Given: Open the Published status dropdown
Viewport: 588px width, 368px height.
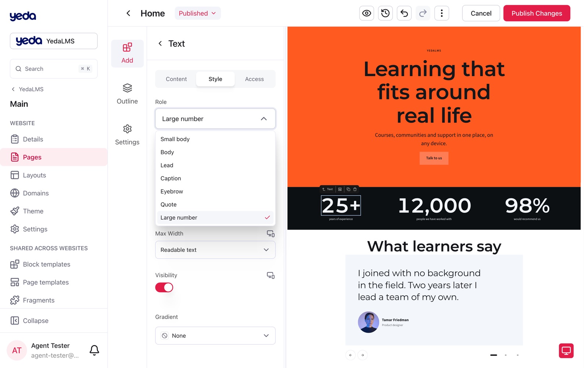Looking at the screenshot, I should [198, 13].
